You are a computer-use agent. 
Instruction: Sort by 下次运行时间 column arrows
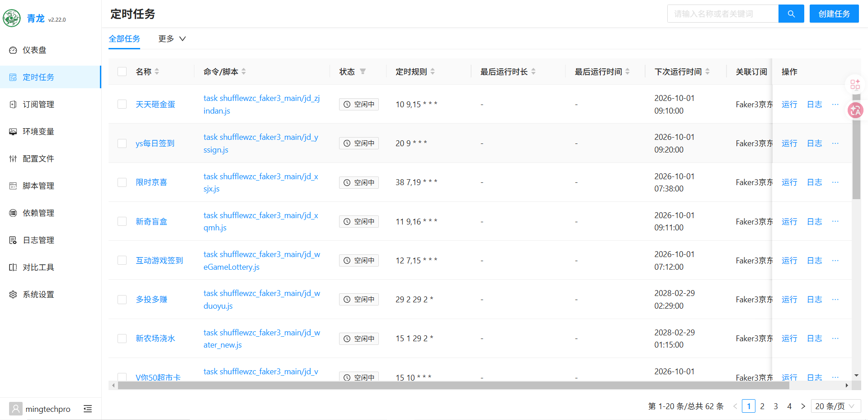[708, 72]
